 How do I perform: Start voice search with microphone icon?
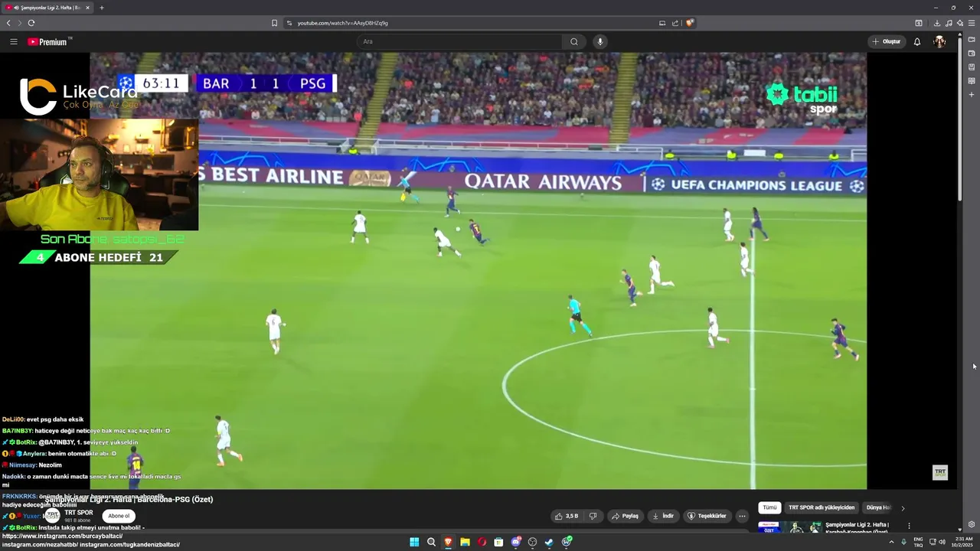(600, 41)
